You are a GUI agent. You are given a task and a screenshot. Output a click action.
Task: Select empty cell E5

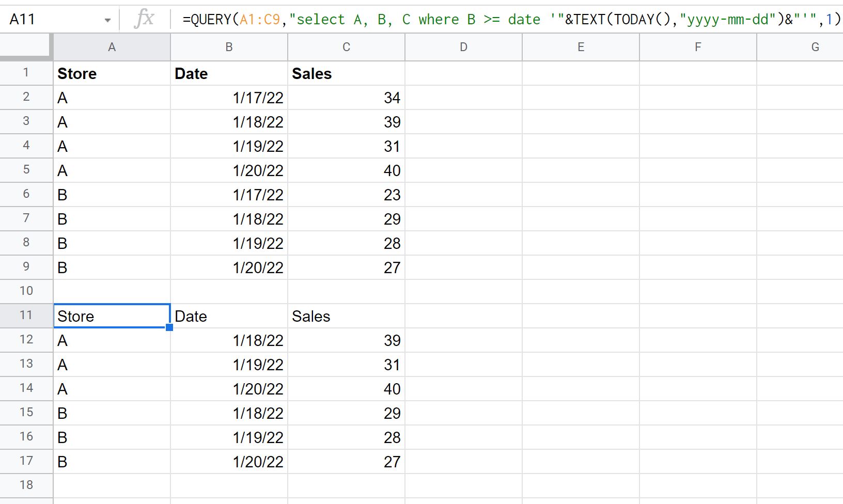point(581,170)
